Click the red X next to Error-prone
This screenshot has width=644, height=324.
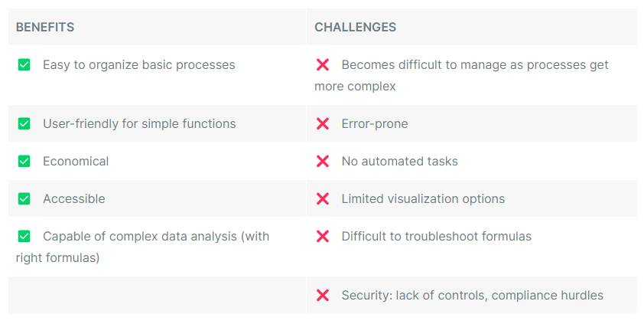pyautogui.click(x=323, y=123)
